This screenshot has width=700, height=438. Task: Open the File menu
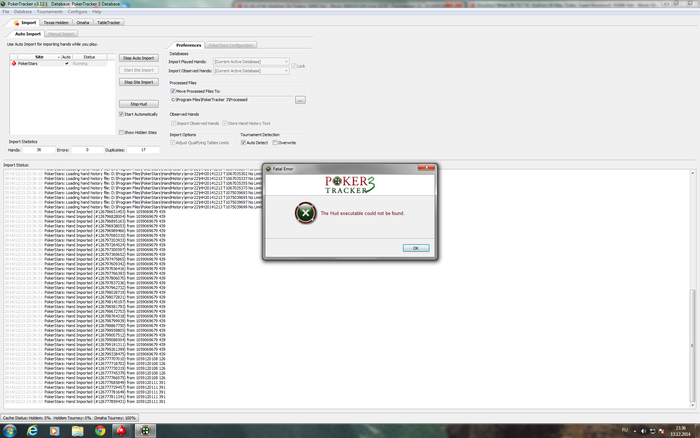(x=6, y=12)
